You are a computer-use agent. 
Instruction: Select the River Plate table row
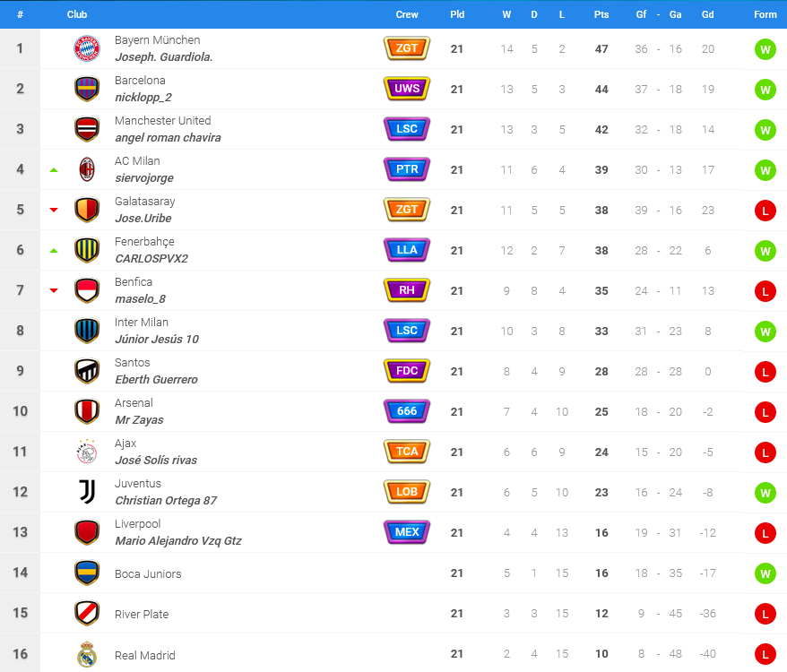pyautogui.click(x=393, y=613)
